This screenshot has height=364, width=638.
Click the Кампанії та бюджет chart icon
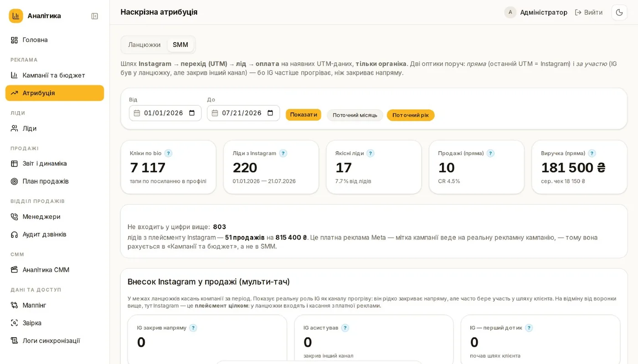tap(15, 75)
